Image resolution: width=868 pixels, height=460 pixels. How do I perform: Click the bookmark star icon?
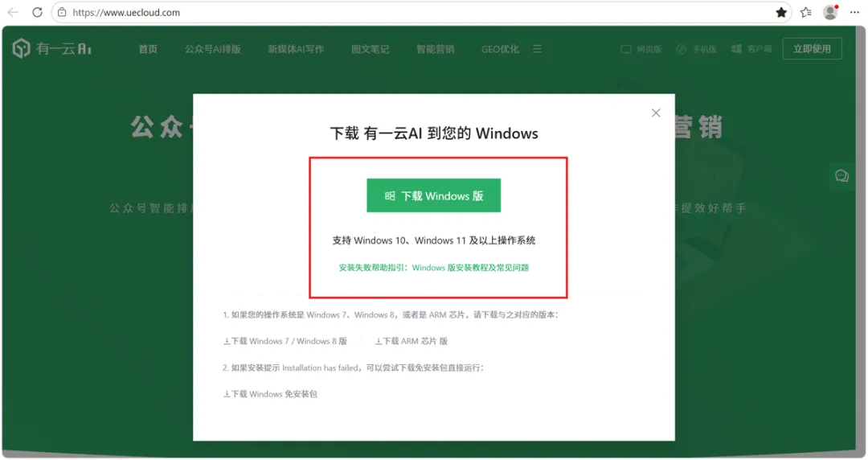(781, 12)
